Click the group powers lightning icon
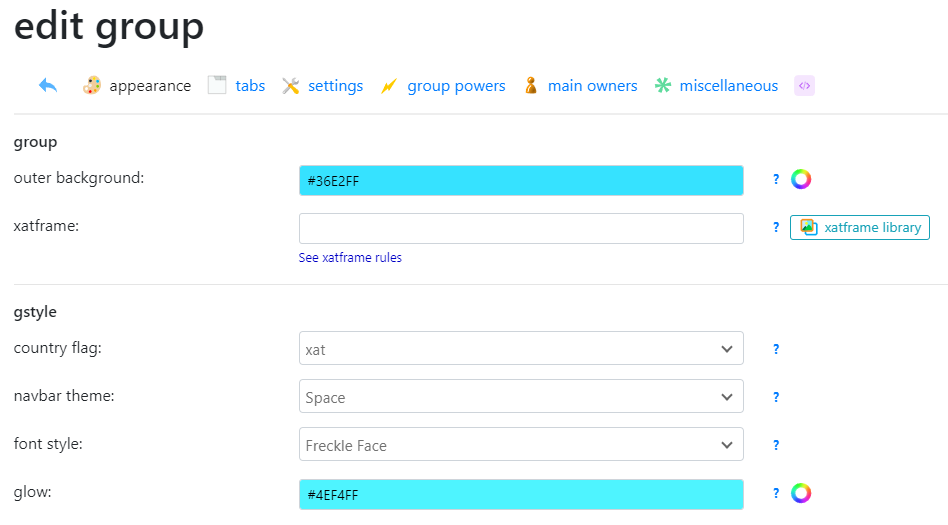 389,86
